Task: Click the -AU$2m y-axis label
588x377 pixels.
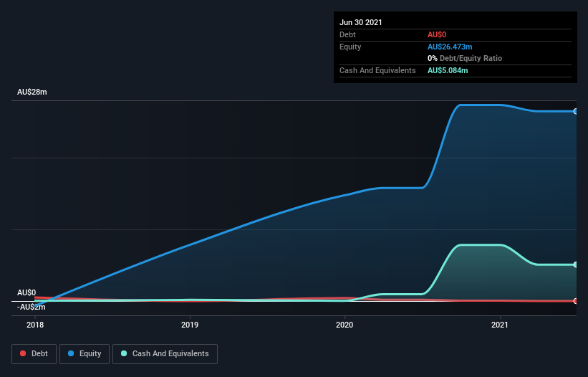Action: (x=31, y=307)
